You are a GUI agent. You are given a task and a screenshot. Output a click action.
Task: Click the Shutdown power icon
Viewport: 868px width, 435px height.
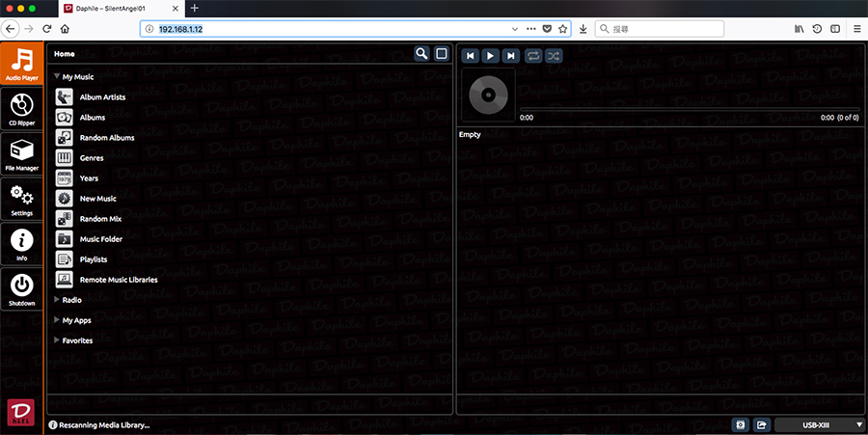(x=21, y=289)
